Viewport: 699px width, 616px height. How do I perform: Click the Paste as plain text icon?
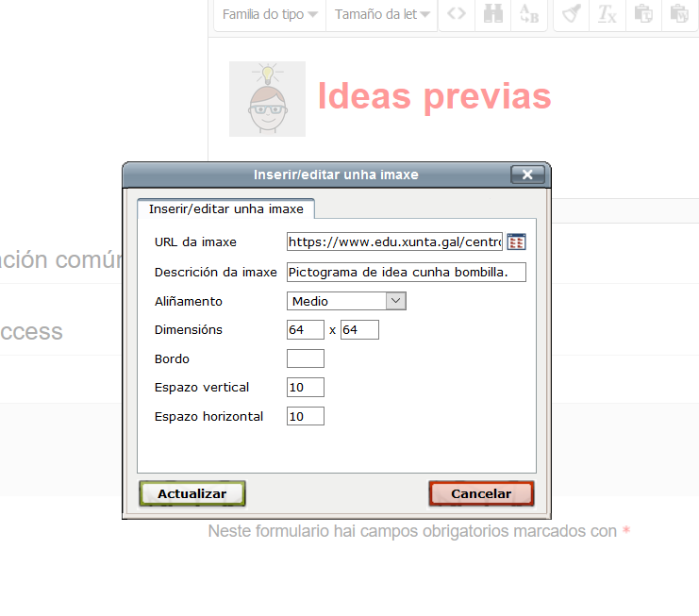click(x=643, y=15)
